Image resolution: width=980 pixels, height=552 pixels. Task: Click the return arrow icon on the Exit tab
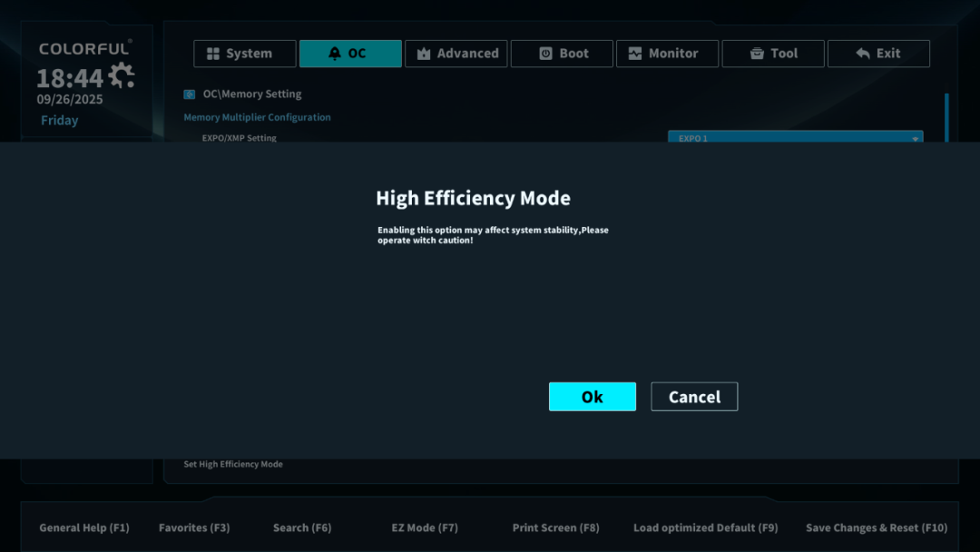coord(863,54)
